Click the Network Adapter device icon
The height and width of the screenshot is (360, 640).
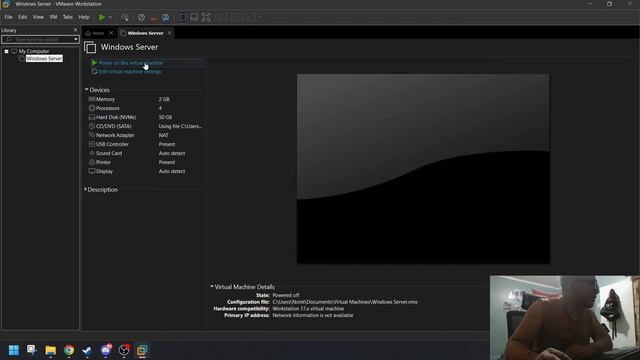click(x=92, y=135)
